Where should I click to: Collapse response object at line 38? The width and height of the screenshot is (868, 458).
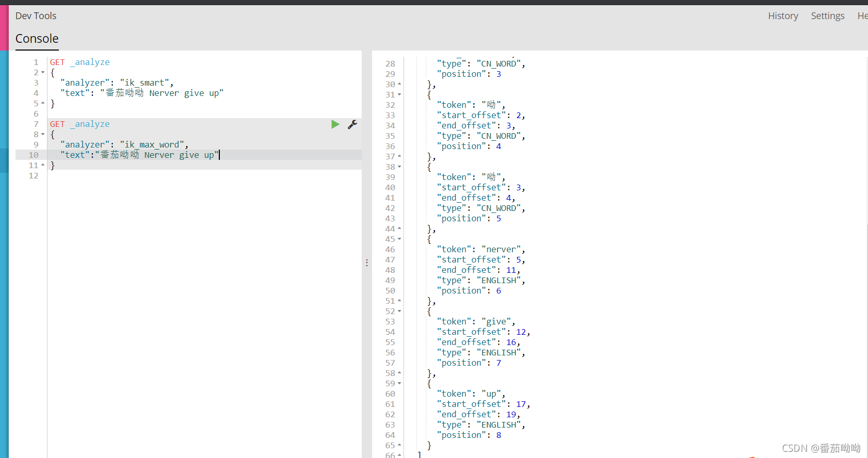399,167
